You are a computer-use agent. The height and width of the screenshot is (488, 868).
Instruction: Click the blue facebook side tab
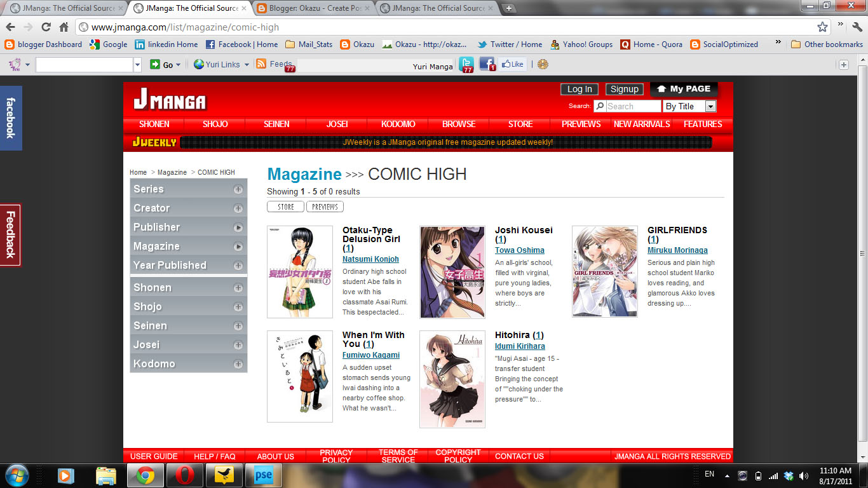(10, 118)
